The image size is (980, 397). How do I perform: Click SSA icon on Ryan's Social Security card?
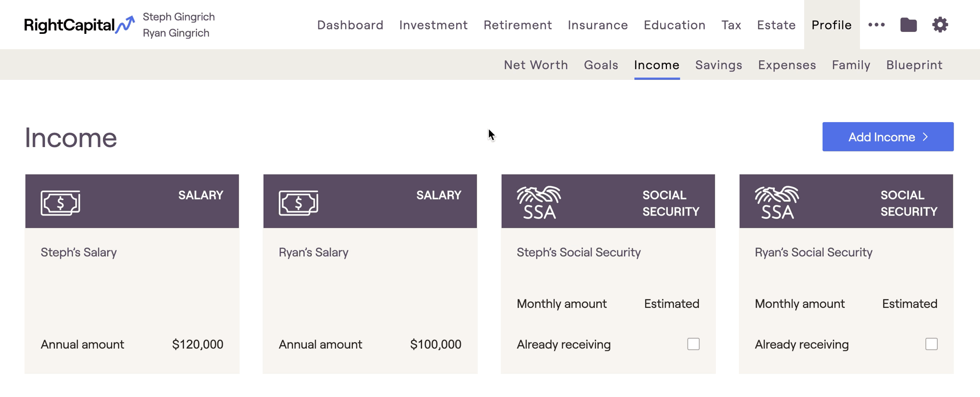pyautogui.click(x=777, y=202)
